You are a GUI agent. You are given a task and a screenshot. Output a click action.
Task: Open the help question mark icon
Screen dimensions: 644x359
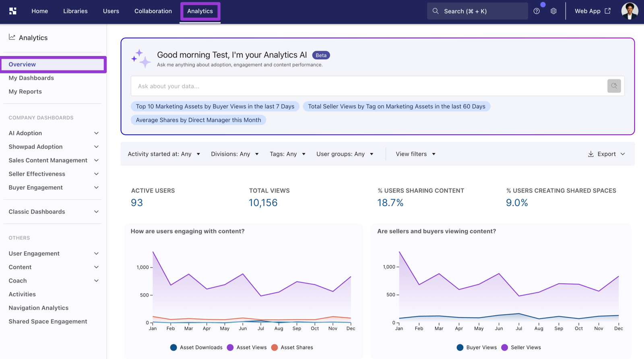pyautogui.click(x=537, y=11)
